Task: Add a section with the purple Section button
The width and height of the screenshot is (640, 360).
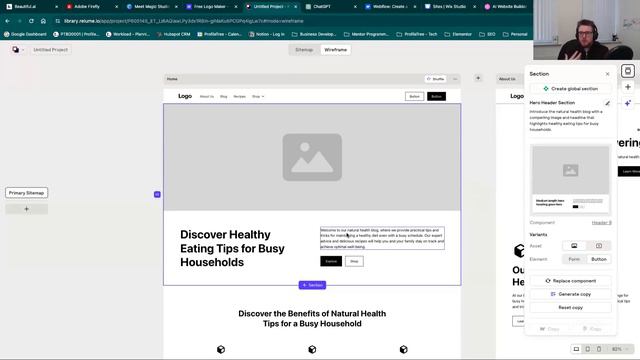Action: click(x=312, y=285)
